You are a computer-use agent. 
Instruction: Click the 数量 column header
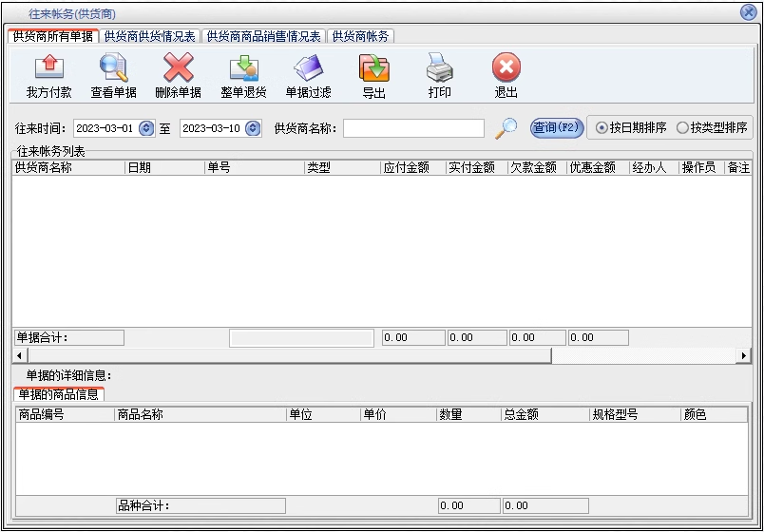point(468,415)
